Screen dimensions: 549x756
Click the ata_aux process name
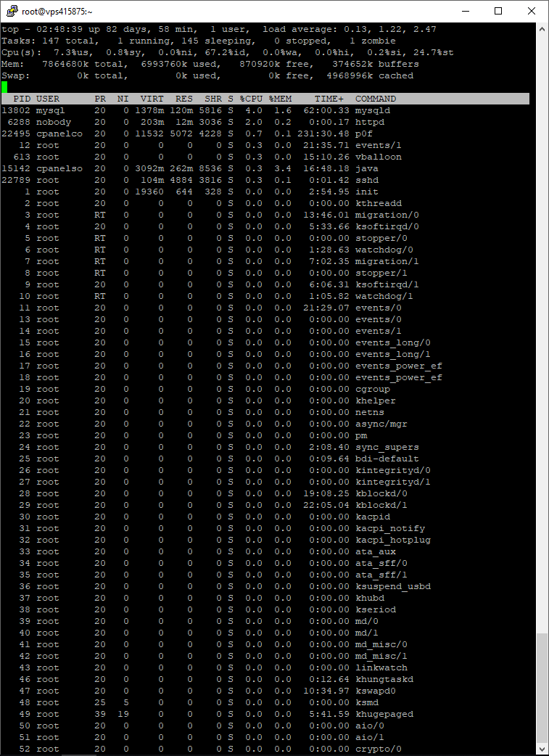click(376, 551)
